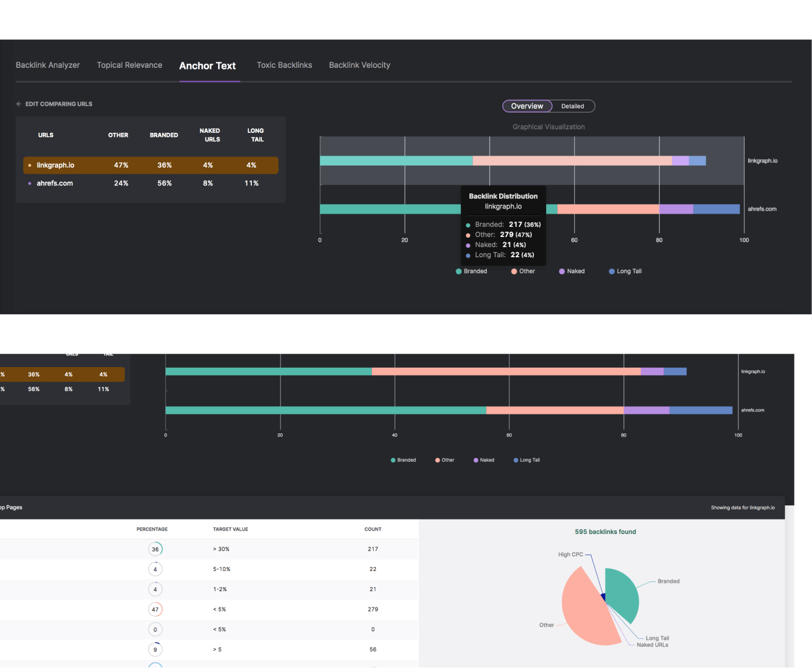Click the BRANDED column header
Screen dimensions: 812x668
[x=164, y=135]
